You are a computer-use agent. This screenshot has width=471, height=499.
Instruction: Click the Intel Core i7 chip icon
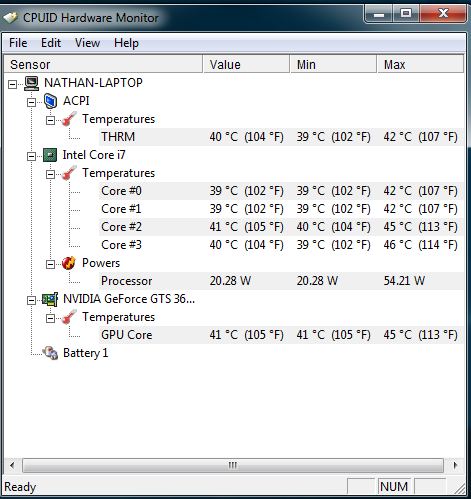click(x=50, y=155)
